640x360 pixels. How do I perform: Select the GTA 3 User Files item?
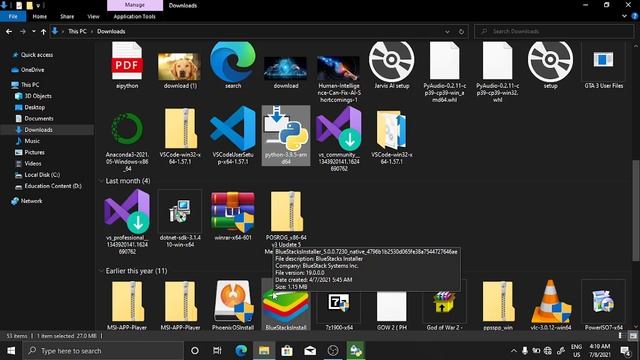(x=603, y=65)
